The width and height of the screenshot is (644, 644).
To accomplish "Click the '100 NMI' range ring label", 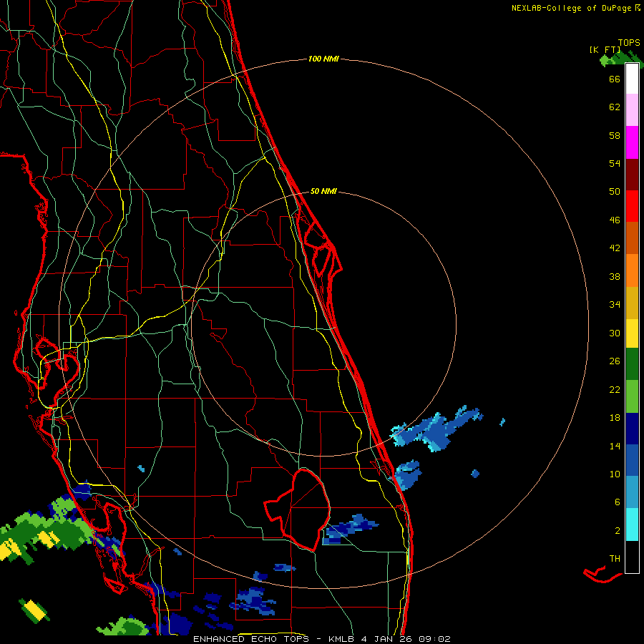I will click(x=323, y=59).
